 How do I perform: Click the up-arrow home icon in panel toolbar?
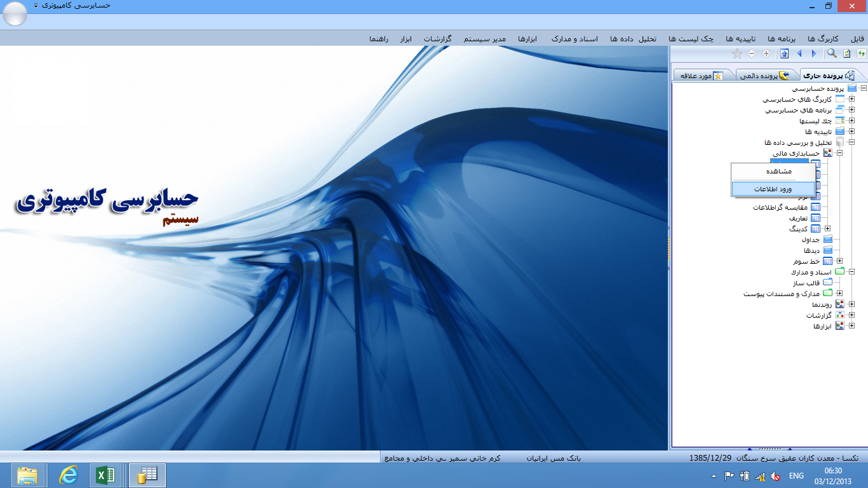coord(785,54)
